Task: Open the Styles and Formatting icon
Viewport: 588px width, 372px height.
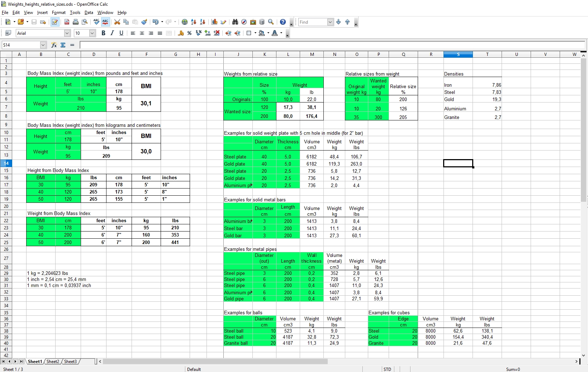Action: point(8,33)
